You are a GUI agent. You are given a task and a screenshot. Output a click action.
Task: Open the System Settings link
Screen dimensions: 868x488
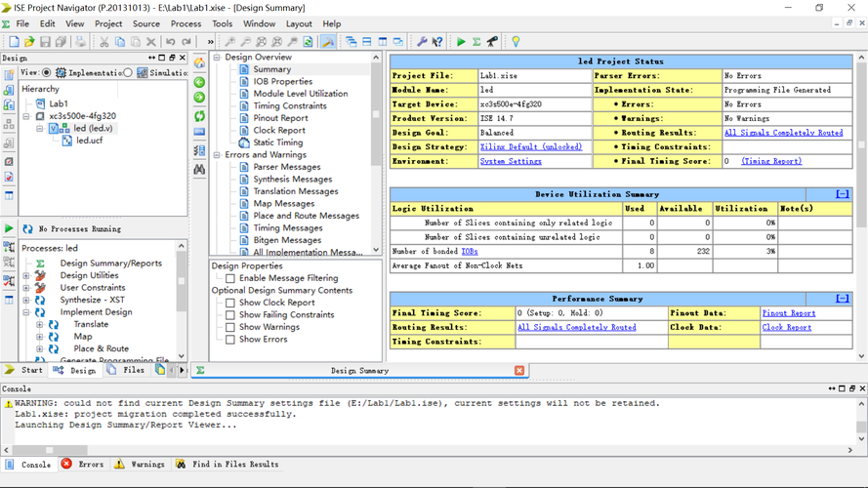[511, 162]
